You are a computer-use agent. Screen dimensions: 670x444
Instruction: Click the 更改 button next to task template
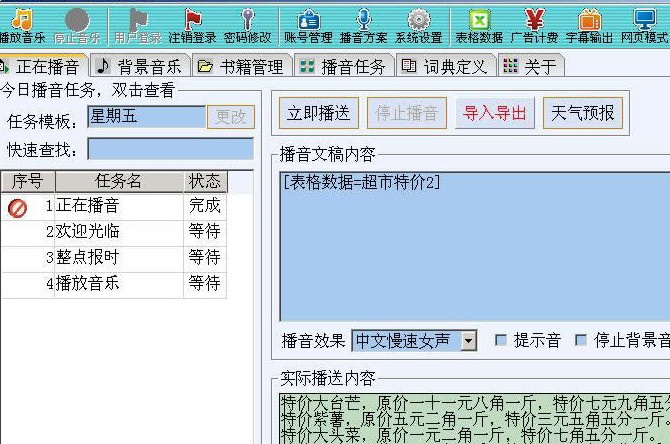231,117
